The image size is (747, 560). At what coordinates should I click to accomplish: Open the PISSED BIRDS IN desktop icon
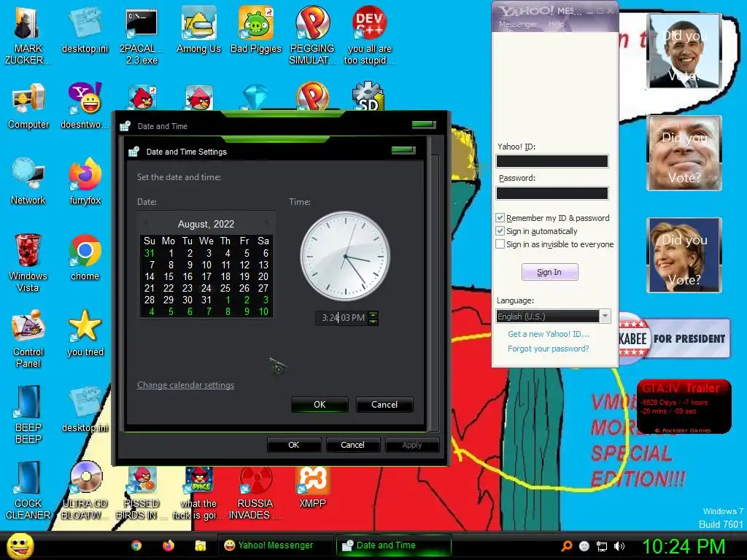142,494
